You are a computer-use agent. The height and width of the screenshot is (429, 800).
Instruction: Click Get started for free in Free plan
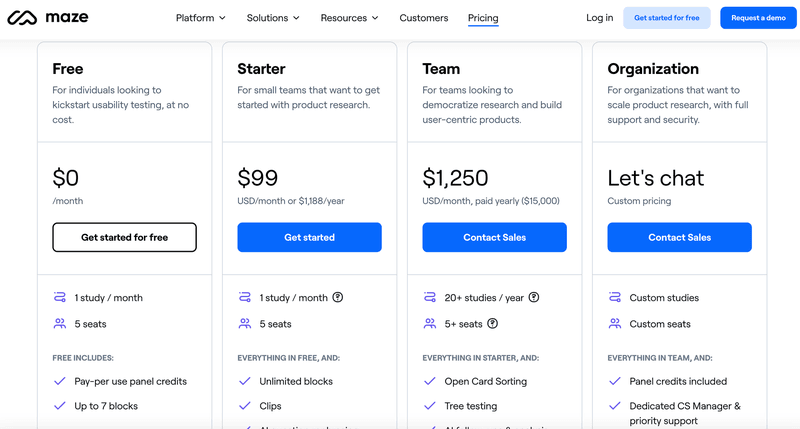pos(124,237)
